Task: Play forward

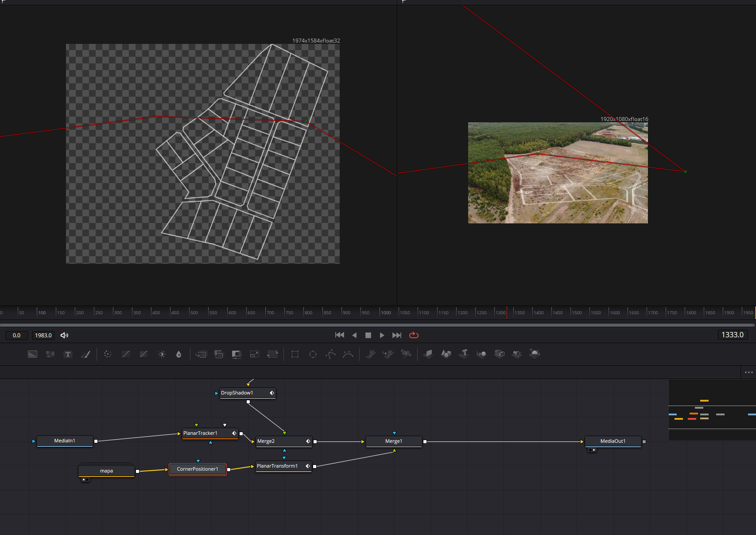Action: pos(382,335)
